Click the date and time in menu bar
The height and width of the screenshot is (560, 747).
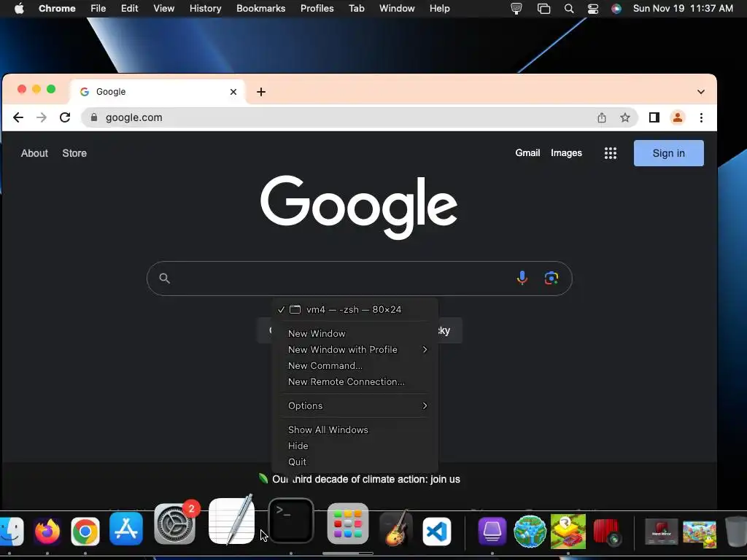683,9
